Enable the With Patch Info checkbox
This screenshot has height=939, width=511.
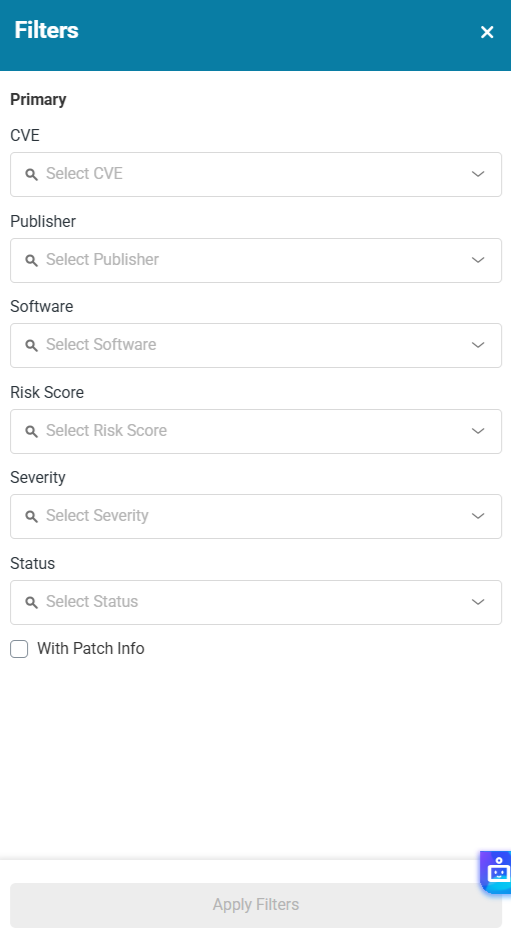pyautogui.click(x=19, y=649)
